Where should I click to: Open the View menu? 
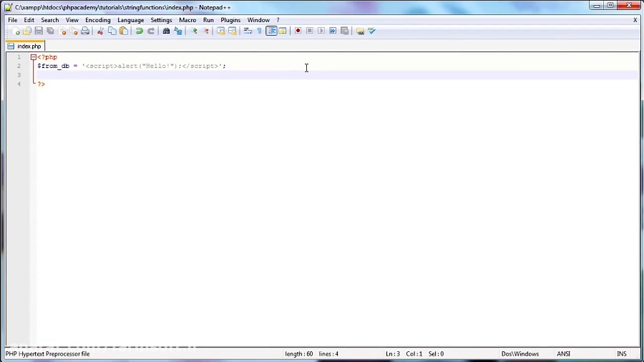pos(72,20)
